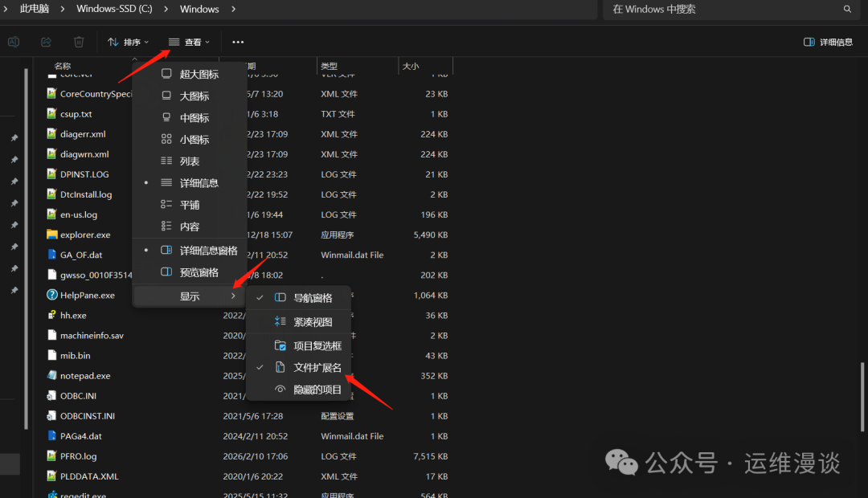Click the file list vertical scrollbar
The height and width of the screenshot is (498, 868).
pyautogui.click(x=862, y=397)
